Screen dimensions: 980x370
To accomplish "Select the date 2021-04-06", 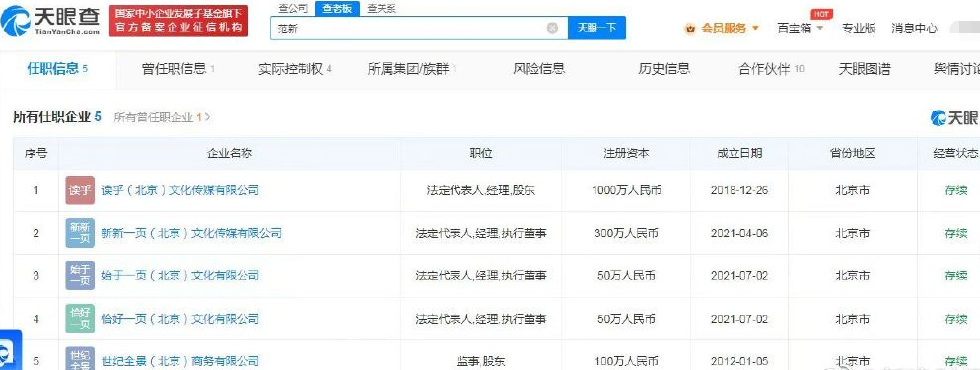I will pos(739,233).
